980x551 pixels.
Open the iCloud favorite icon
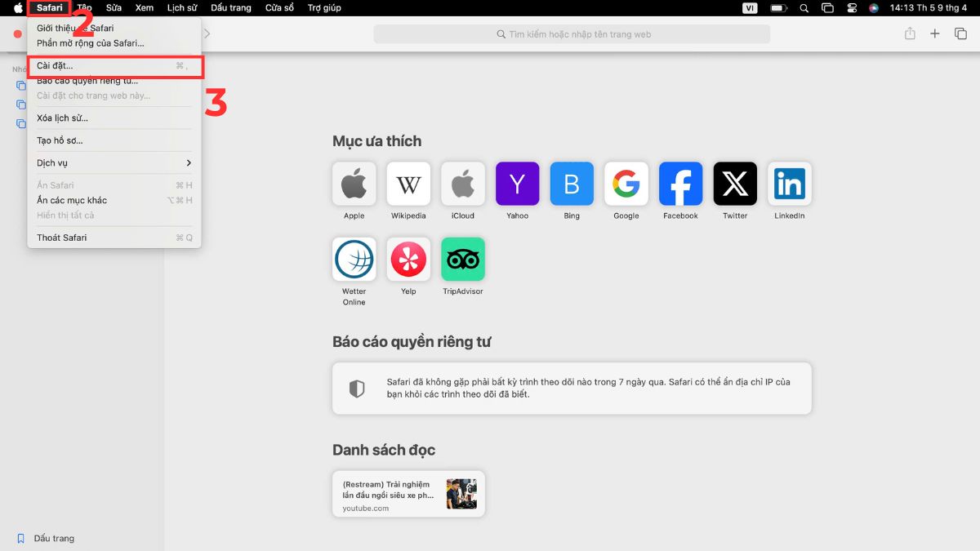click(x=463, y=184)
